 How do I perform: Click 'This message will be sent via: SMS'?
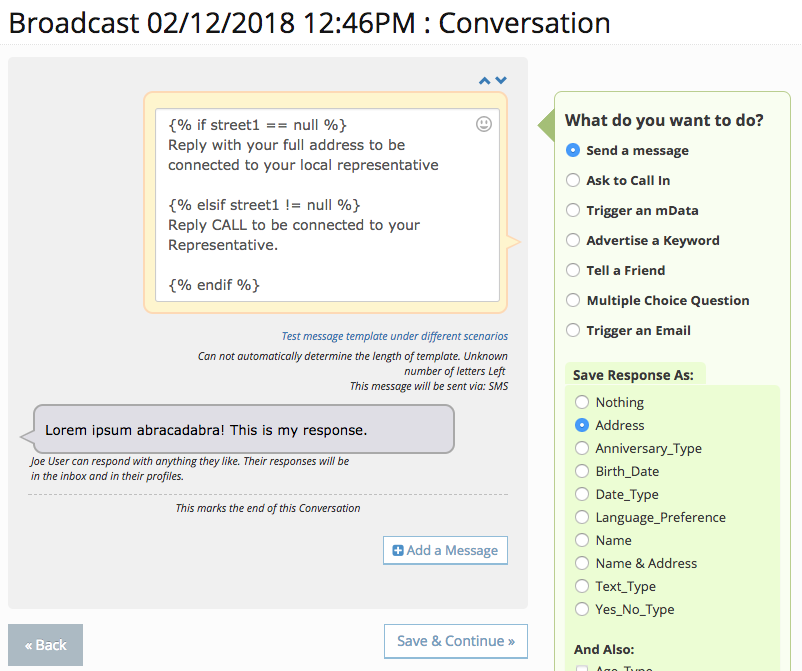click(429, 386)
